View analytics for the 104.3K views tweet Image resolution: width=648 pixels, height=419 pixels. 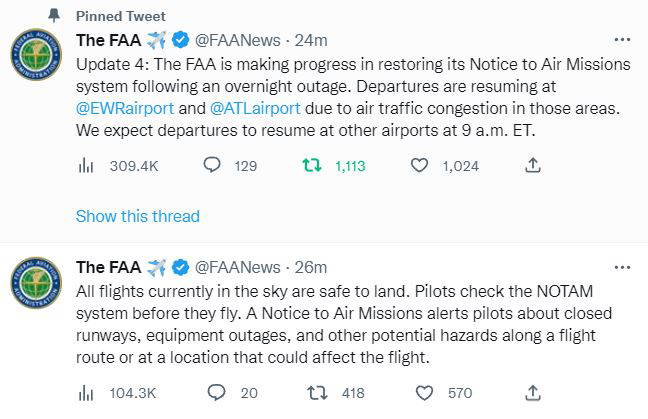pyautogui.click(x=86, y=393)
